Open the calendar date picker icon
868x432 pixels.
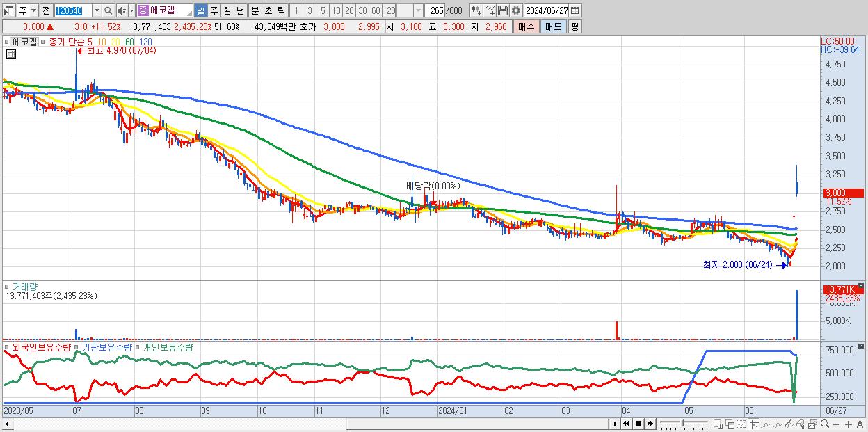click(x=576, y=10)
